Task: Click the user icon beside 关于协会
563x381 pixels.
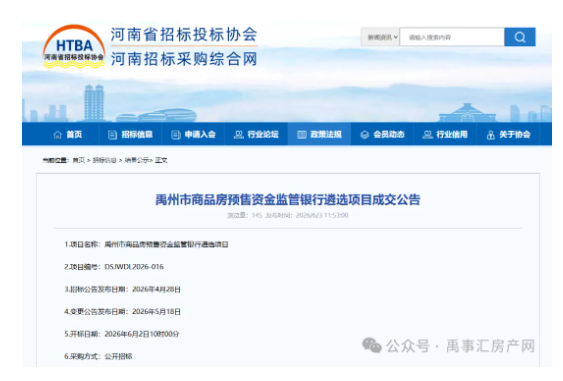Action: pos(490,135)
